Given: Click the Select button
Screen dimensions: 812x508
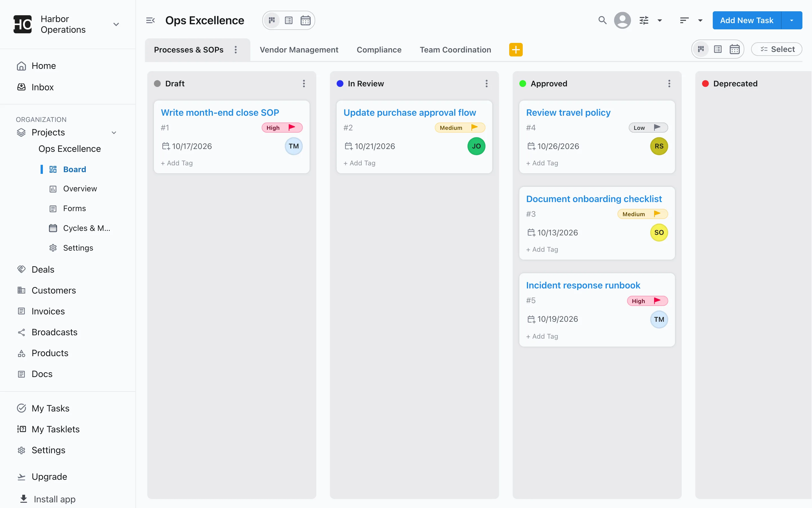Looking at the screenshot, I should pyautogui.click(x=776, y=49).
